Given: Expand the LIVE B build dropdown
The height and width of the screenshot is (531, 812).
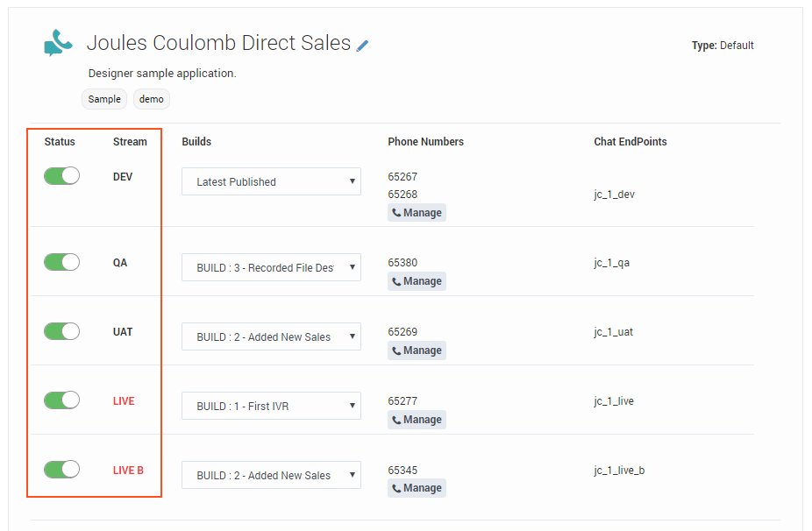Looking at the screenshot, I should click(x=271, y=474).
